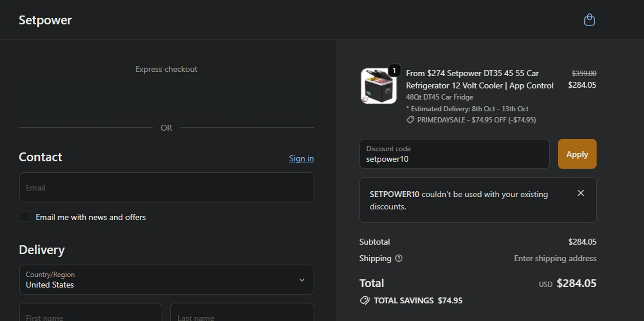
Task: Click the Discount code input field
Action: click(x=454, y=154)
